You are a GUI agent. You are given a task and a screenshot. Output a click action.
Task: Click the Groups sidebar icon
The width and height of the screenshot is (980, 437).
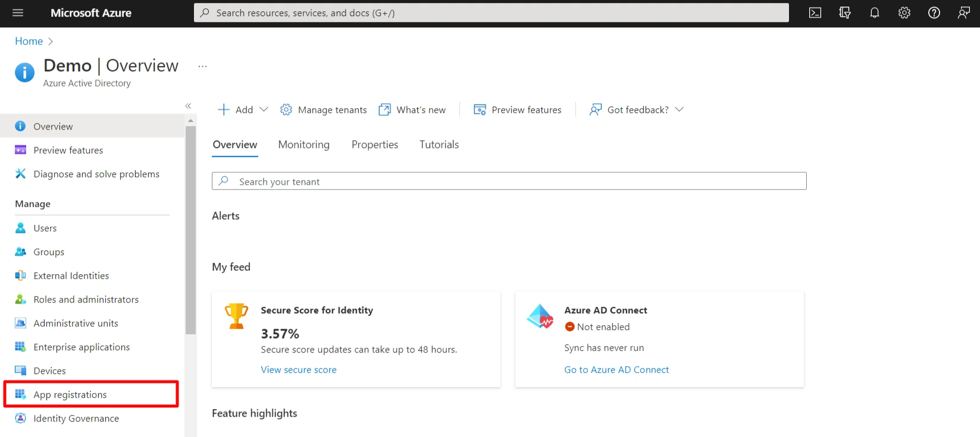click(20, 251)
